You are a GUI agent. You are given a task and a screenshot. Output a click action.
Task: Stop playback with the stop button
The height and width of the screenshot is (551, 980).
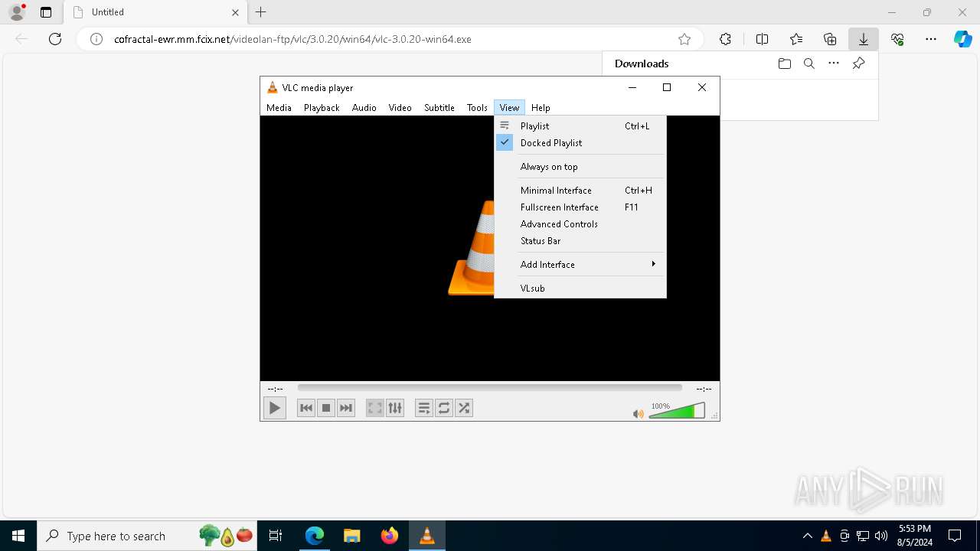[325, 409]
